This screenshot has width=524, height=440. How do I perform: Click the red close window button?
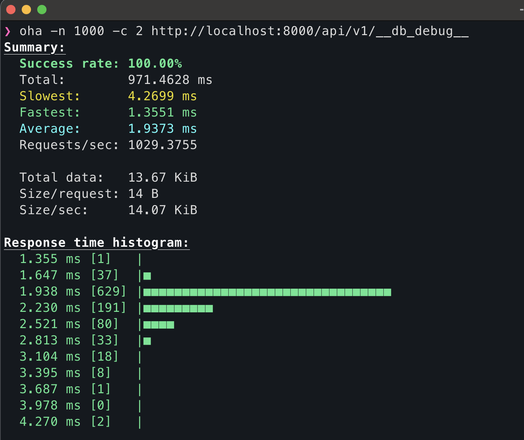[11, 9]
